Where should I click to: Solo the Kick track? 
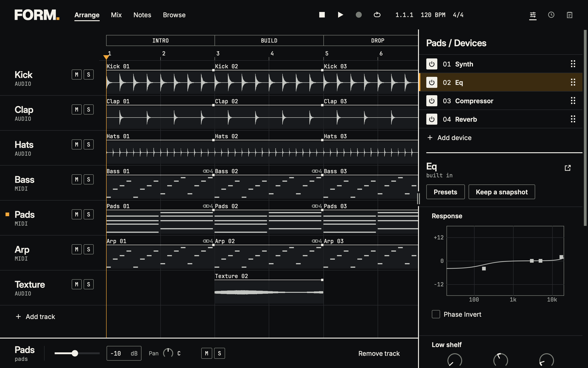89,75
